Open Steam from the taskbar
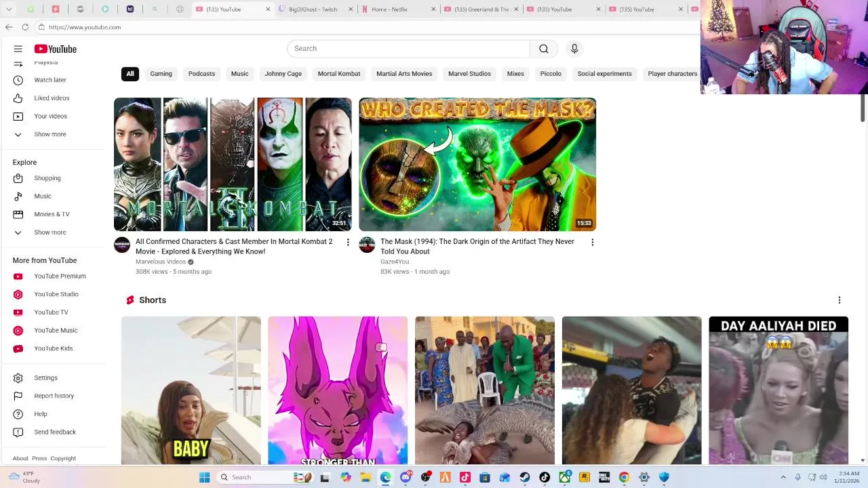868x488 pixels. click(x=525, y=477)
